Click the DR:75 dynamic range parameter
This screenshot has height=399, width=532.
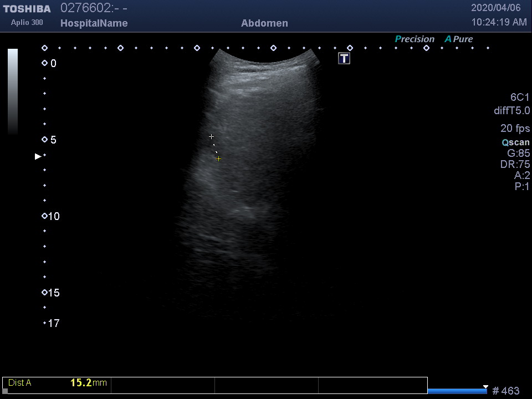coord(515,165)
